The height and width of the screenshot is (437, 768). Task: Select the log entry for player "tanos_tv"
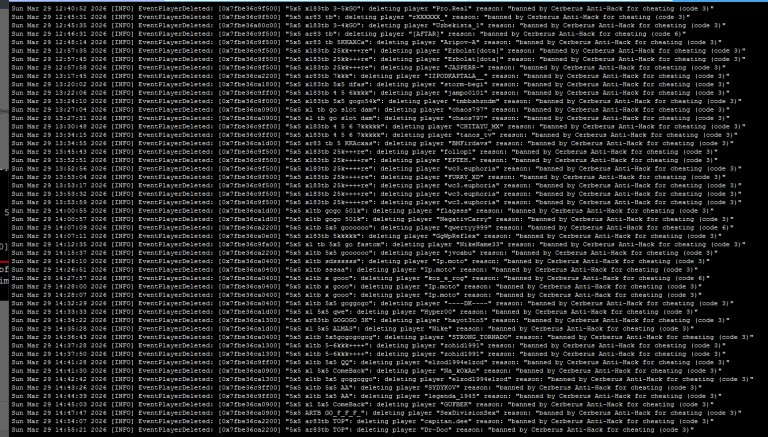tap(374, 135)
